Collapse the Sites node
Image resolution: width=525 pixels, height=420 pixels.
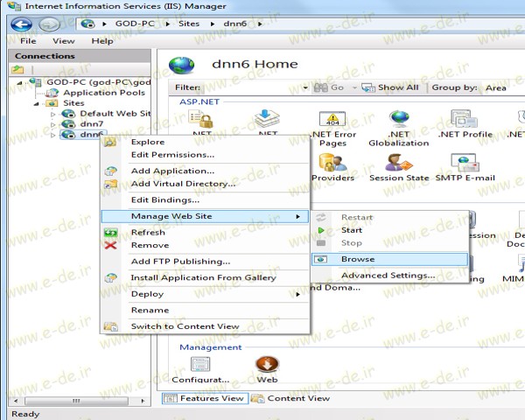pos(36,104)
